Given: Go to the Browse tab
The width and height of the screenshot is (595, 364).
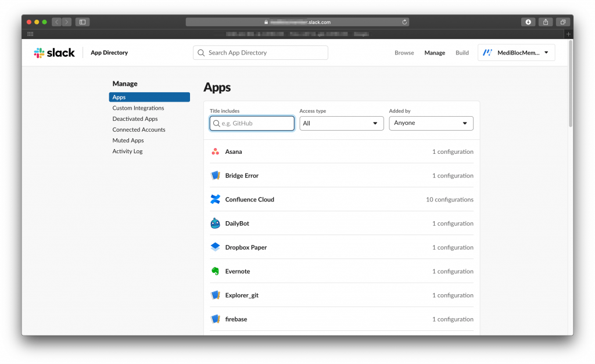Looking at the screenshot, I should tap(404, 53).
